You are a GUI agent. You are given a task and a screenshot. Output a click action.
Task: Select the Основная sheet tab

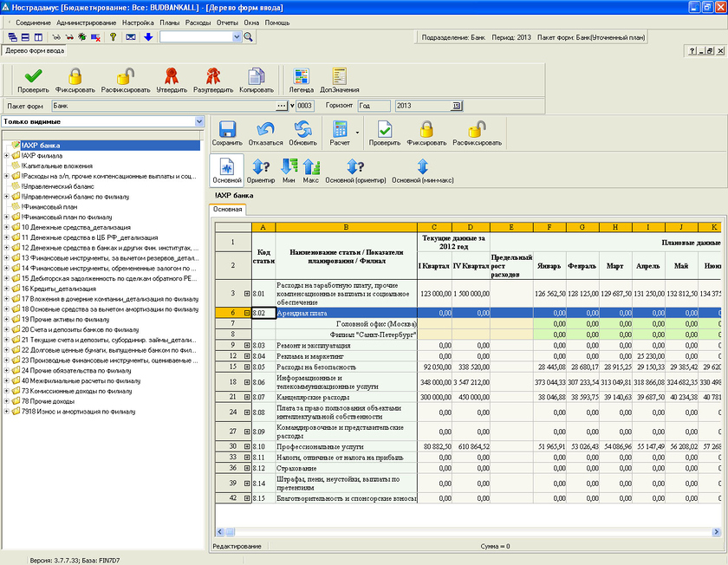point(229,209)
